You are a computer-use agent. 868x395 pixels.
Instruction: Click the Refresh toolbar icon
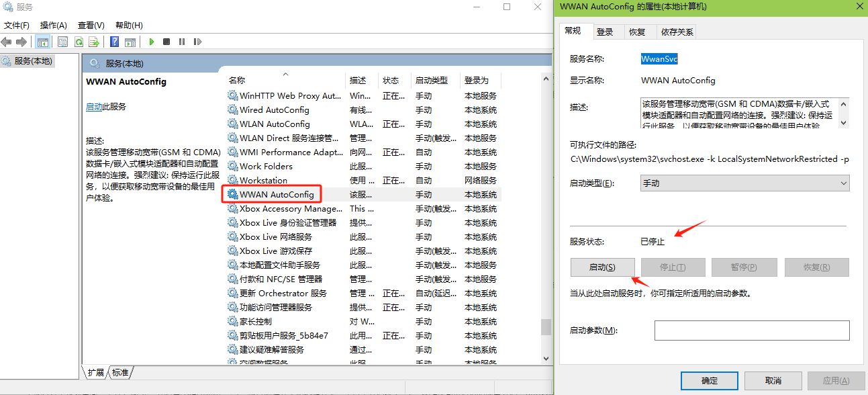pos(79,42)
